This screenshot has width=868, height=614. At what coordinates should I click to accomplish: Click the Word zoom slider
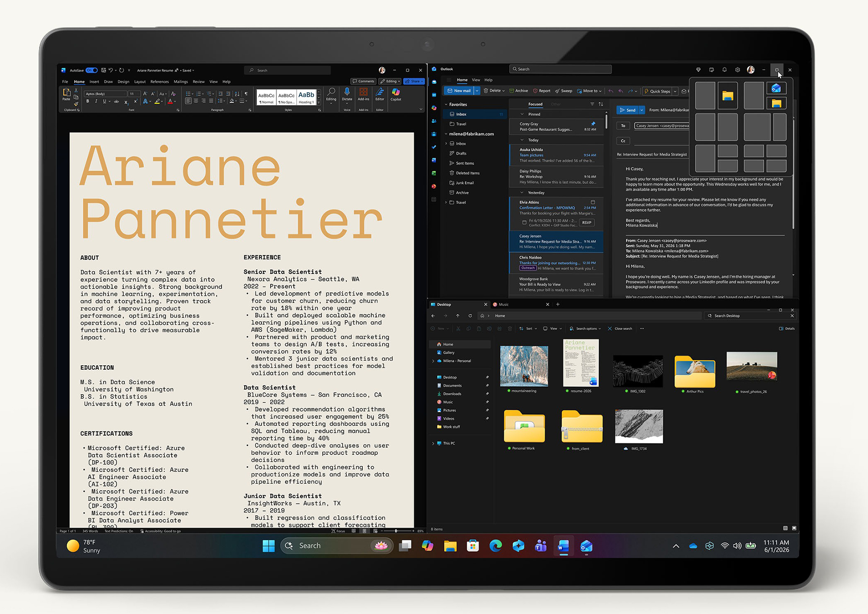(396, 531)
